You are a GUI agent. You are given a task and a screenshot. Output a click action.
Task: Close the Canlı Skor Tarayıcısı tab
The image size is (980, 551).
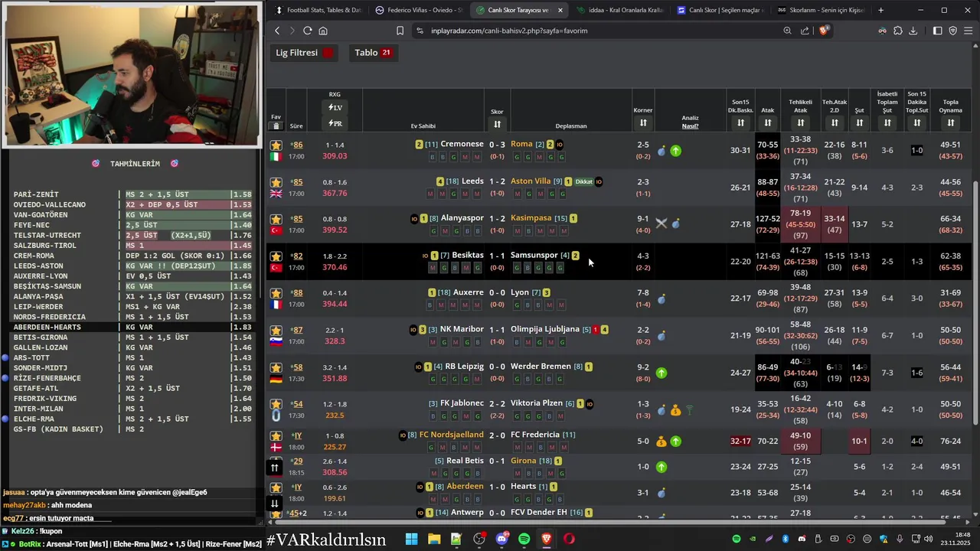tap(560, 10)
